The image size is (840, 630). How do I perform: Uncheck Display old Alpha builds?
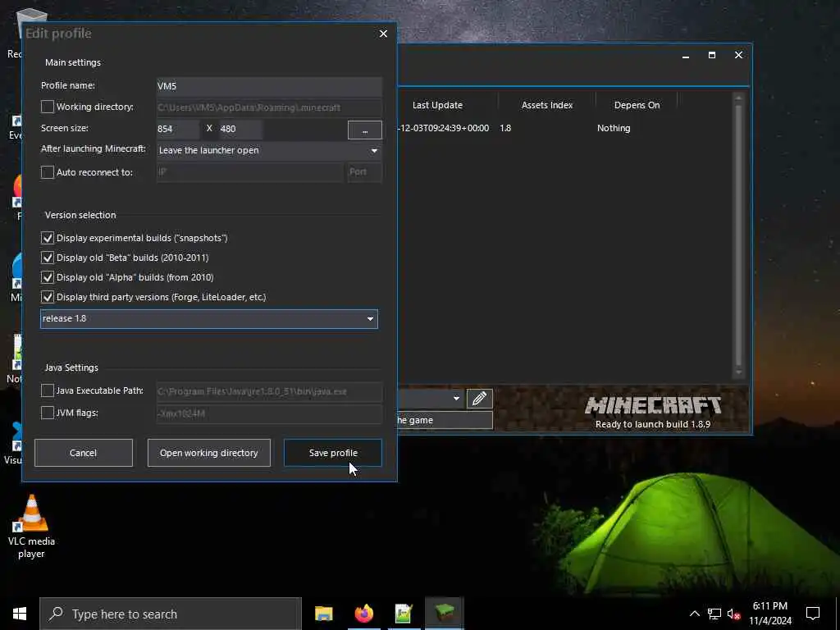tap(47, 277)
